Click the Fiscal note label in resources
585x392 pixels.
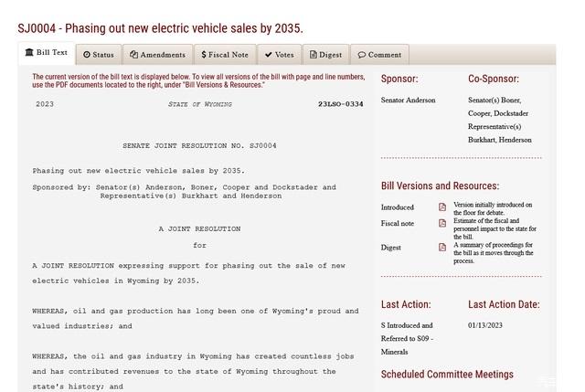(398, 224)
